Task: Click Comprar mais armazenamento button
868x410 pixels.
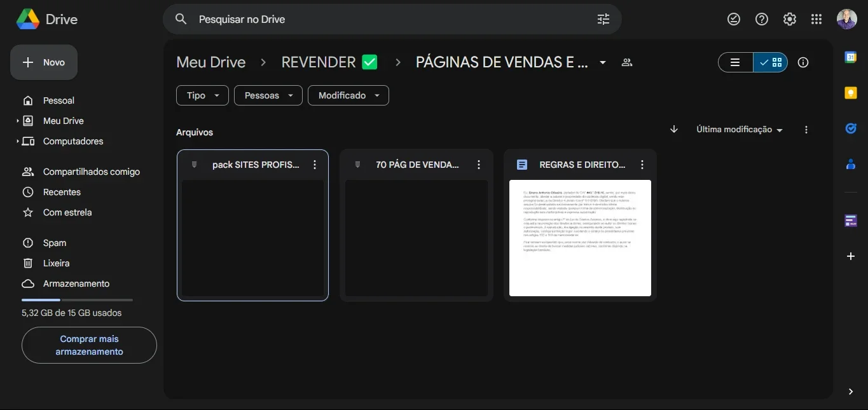Action: (89, 345)
